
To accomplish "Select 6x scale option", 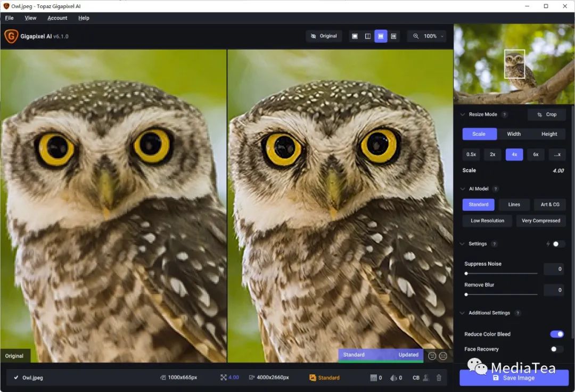I will [x=536, y=154].
